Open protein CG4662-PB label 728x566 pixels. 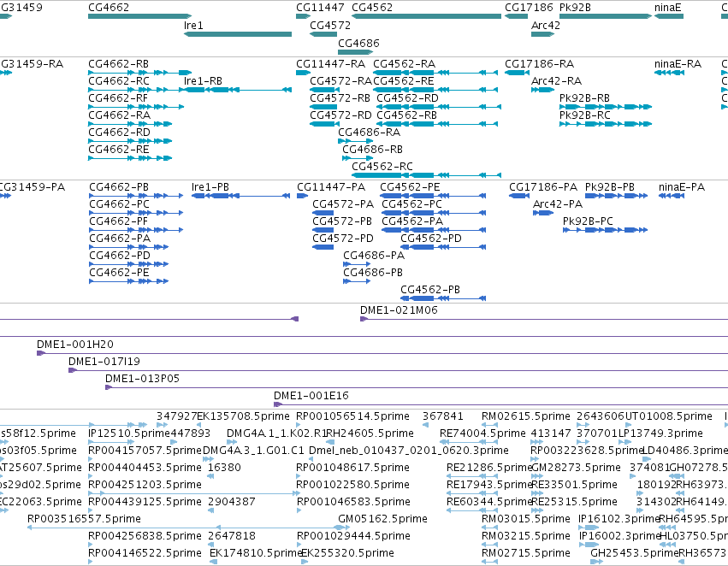point(119,187)
